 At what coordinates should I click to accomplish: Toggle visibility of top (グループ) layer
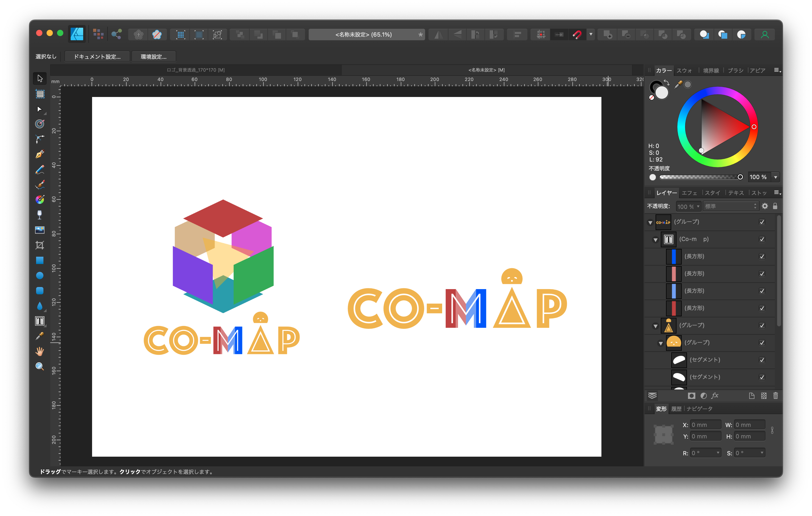pos(762,222)
